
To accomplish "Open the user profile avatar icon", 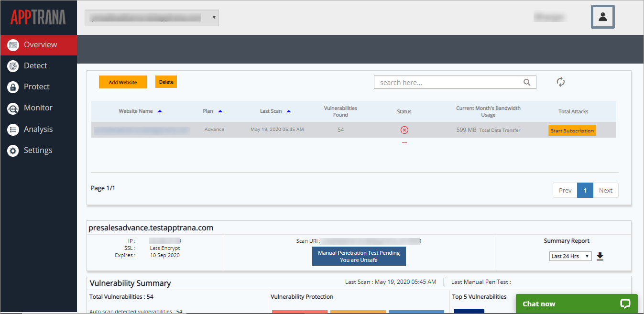I will pos(602,17).
